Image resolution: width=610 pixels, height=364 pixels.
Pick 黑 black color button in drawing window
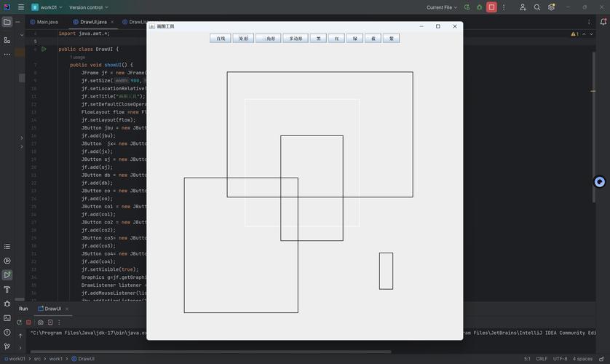(319, 38)
